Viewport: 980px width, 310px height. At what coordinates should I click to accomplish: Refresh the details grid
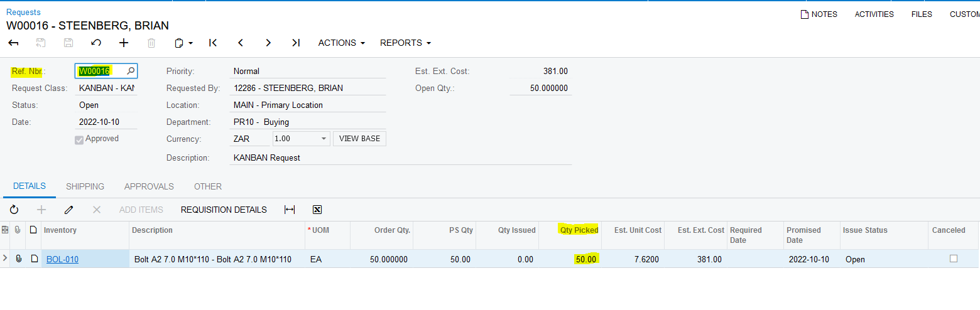14,210
